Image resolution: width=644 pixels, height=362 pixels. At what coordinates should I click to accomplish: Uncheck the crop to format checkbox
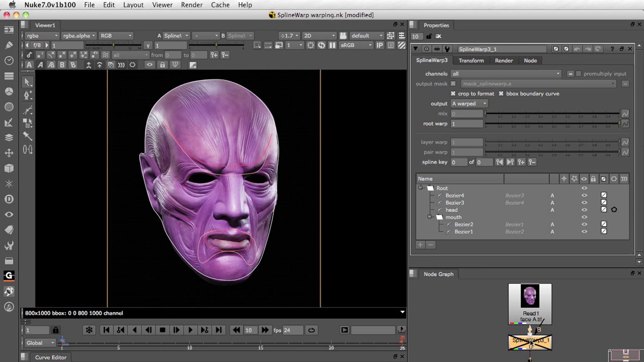[x=453, y=94]
